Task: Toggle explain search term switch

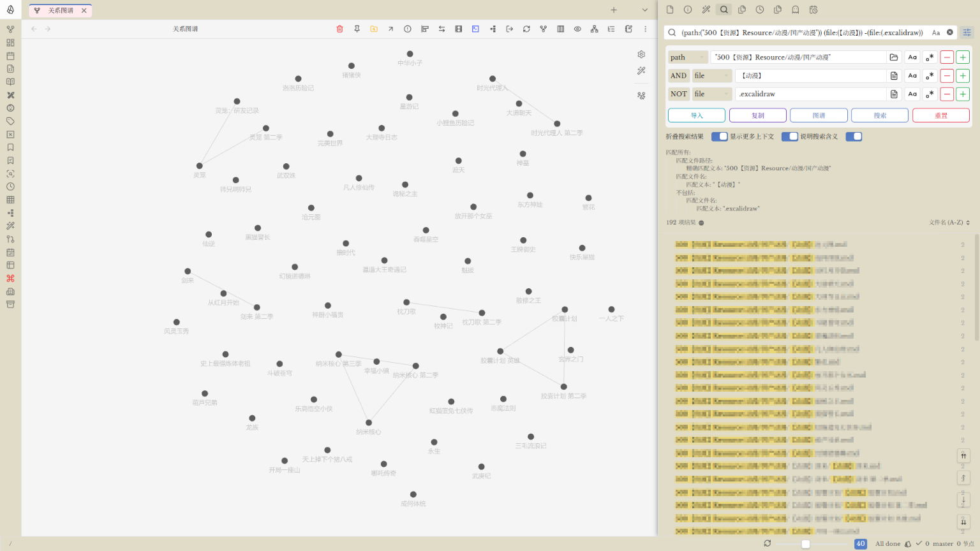Action: 854,136
